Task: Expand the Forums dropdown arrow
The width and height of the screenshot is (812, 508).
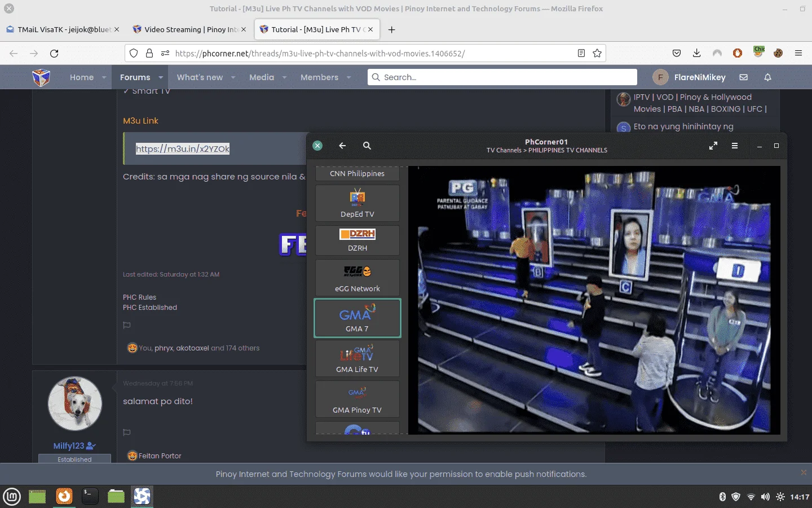Action: point(161,77)
